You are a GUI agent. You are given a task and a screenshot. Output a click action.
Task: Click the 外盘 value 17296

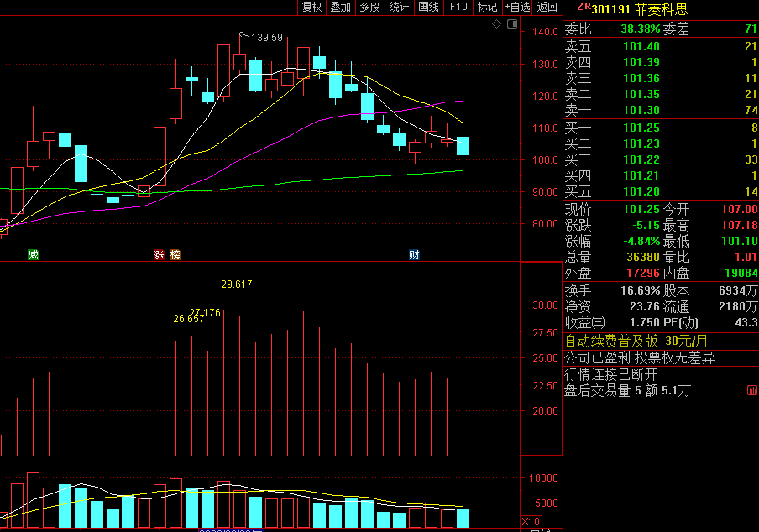pos(643,273)
